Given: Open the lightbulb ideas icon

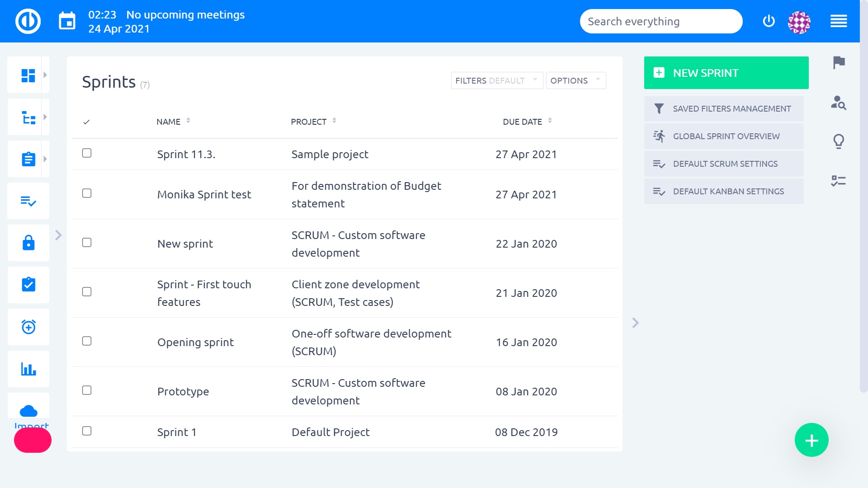Looking at the screenshot, I should (839, 141).
